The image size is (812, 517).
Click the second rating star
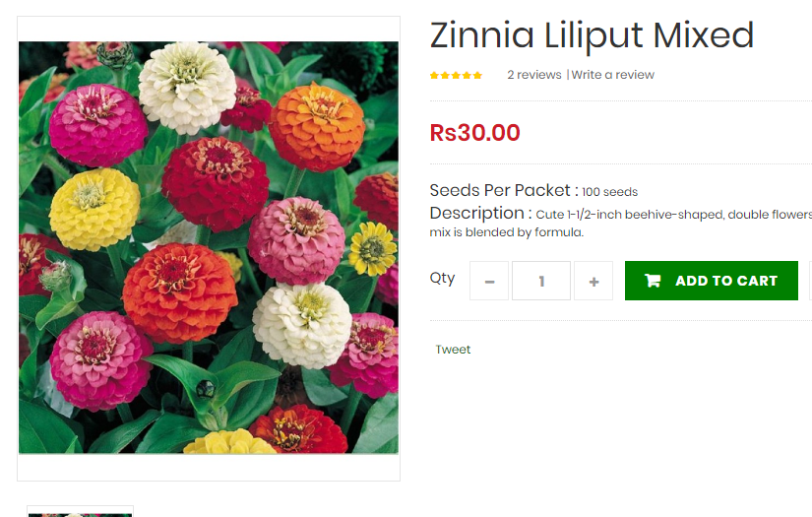(445, 76)
